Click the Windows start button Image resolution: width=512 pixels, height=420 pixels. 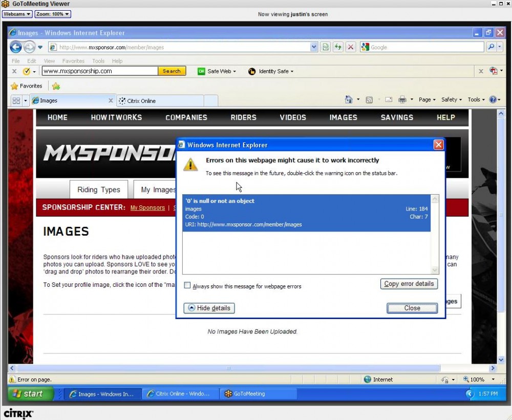pos(30,394)
